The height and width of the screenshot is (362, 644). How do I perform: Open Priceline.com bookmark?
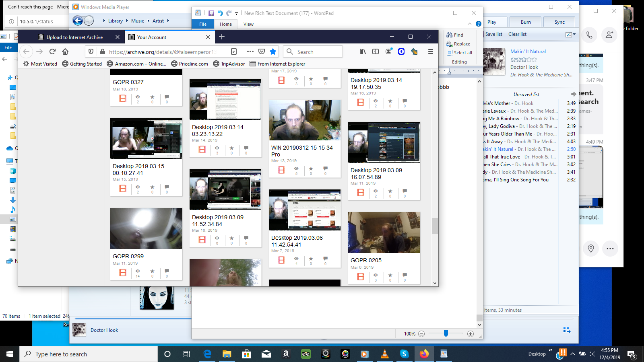point(190,64)
